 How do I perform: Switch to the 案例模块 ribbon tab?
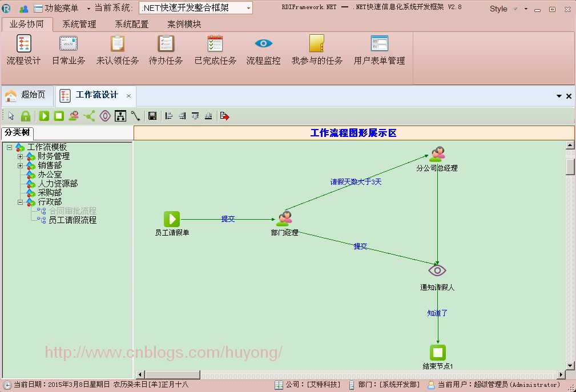pyautogui.click(x=184, y=24)
